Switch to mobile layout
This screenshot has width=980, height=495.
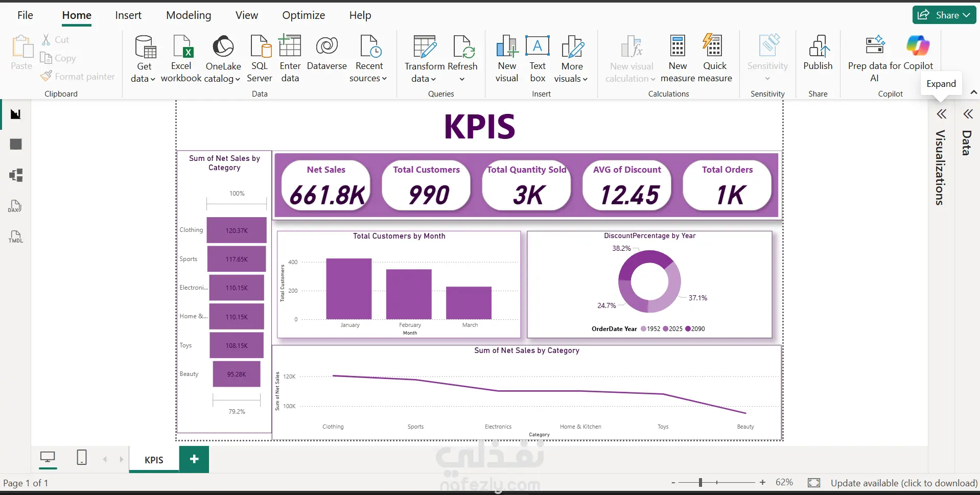82,457
